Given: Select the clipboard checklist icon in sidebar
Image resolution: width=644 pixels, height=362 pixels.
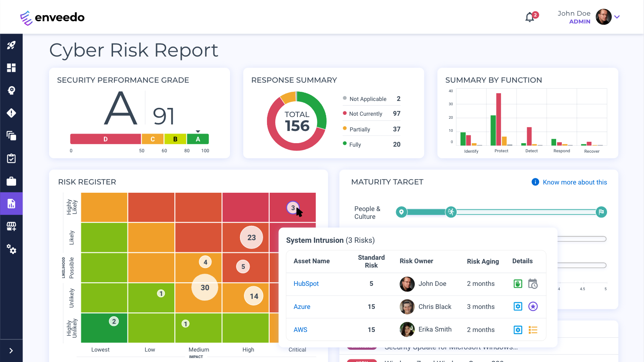Looking at the screenshot, I should pyautogui.click(x=11, y=158).
